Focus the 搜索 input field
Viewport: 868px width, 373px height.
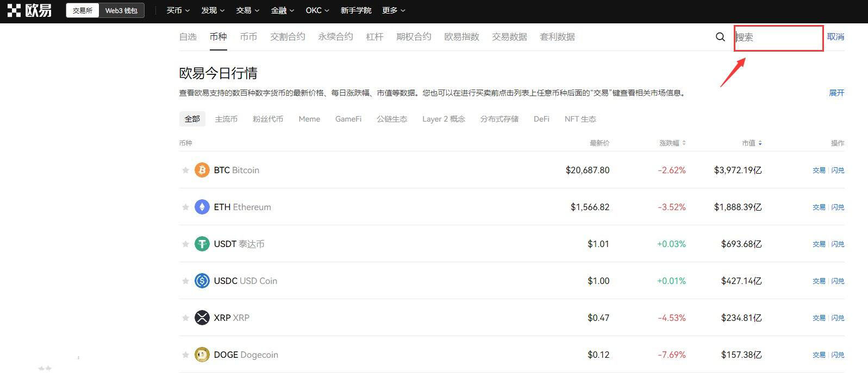[779, 37]
